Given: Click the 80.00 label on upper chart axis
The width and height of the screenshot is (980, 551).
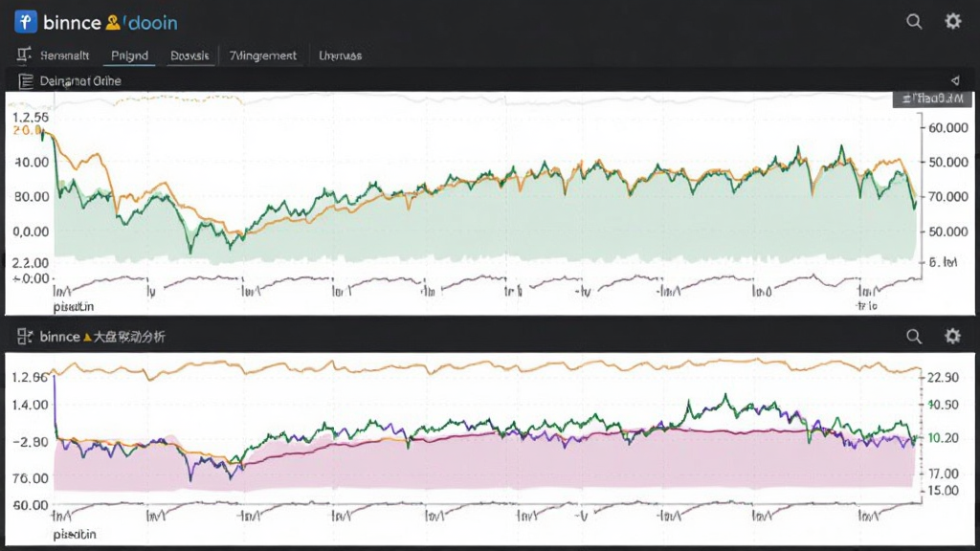Looking at the screenshot, I should click(31, 197).
